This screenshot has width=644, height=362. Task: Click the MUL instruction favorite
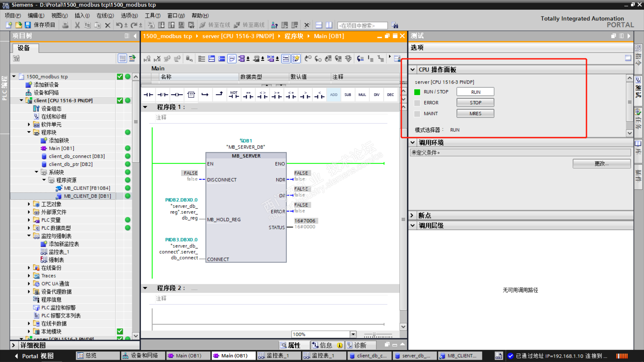(362, 95)
